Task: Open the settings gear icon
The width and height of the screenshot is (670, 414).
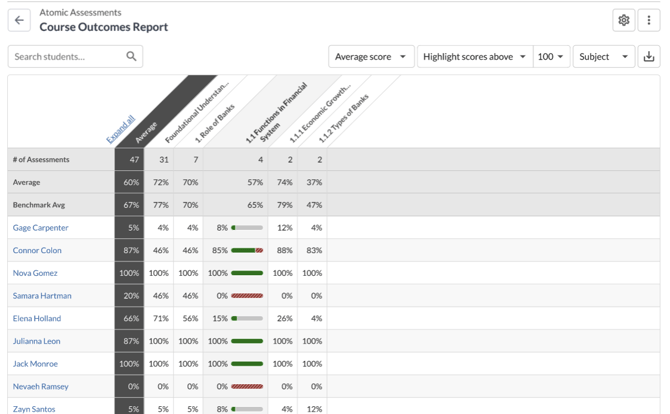Action: [624, 20]
